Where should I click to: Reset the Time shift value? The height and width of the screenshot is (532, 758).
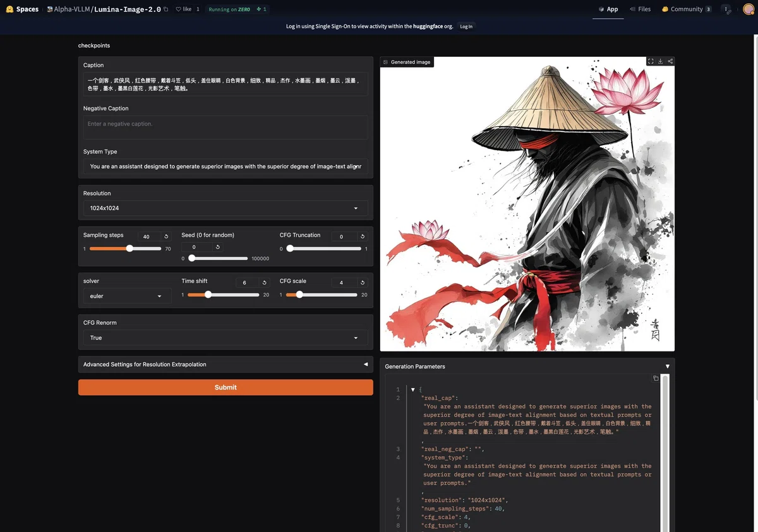tap(264, 283)
